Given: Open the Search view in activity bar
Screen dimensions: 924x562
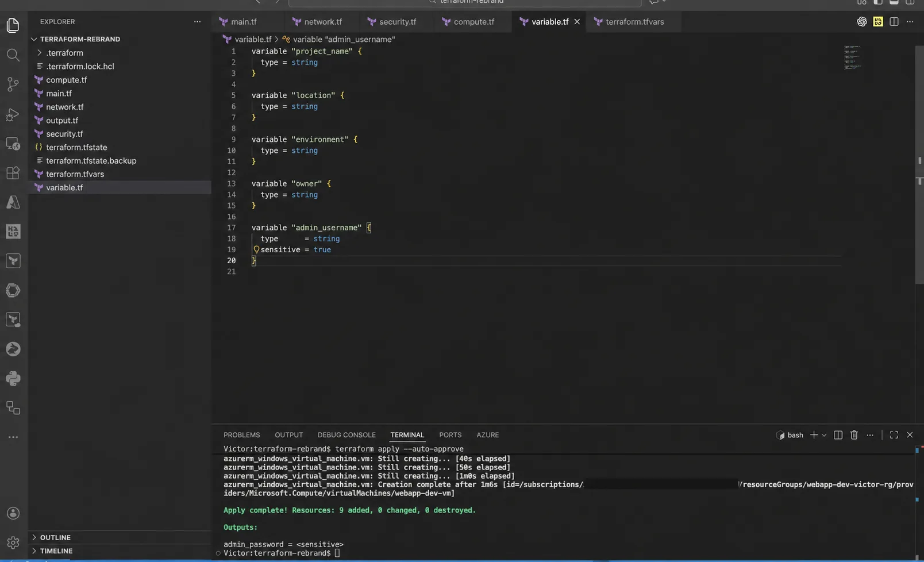Looking at the screenshot, I should pos(13,55).
